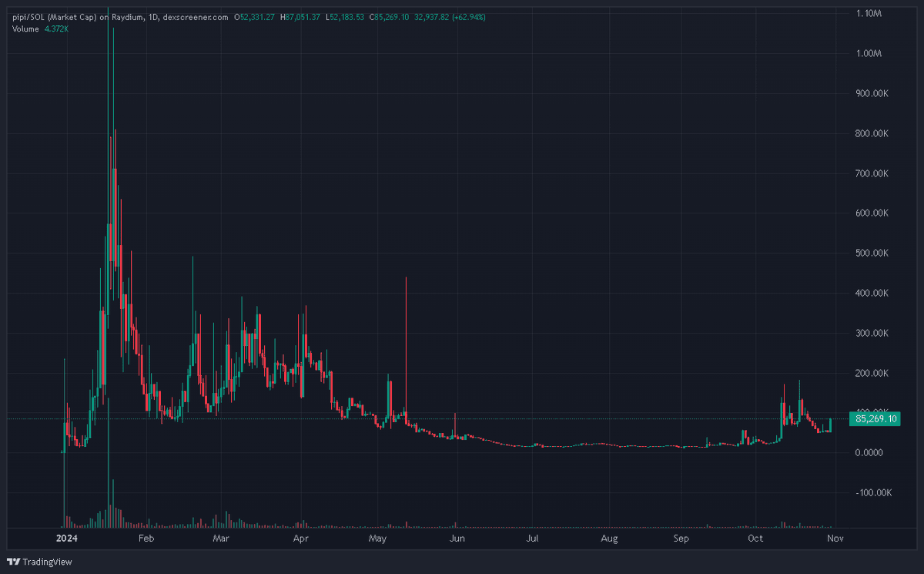Click the -100.00K price axis label
The image size is (924, 574).
tap(872, 493)
